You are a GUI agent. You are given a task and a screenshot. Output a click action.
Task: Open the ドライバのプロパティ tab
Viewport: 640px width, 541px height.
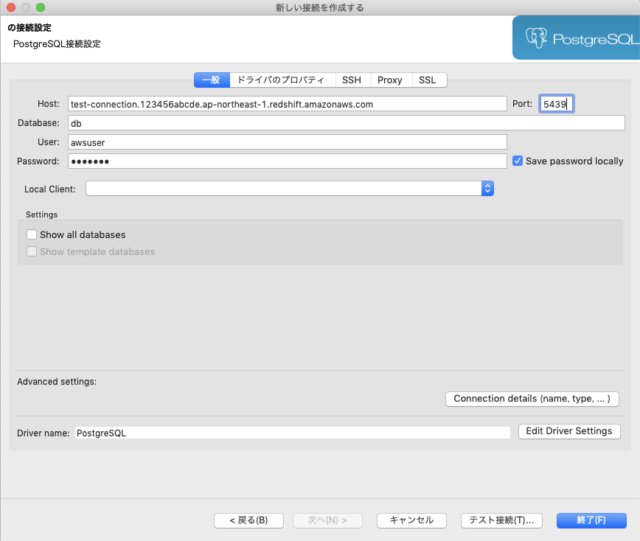click(x=282, y=80)
